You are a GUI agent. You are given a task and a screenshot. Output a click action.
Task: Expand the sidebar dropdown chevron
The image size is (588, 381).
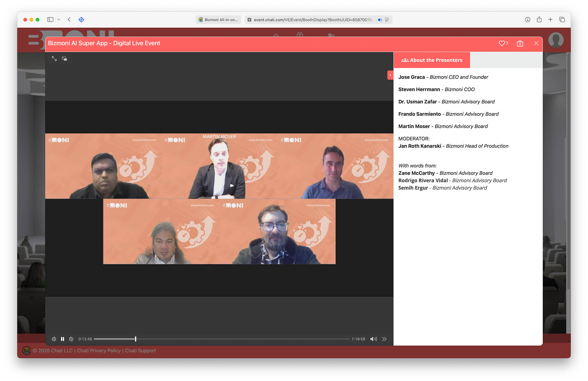[x=59, y=19]
